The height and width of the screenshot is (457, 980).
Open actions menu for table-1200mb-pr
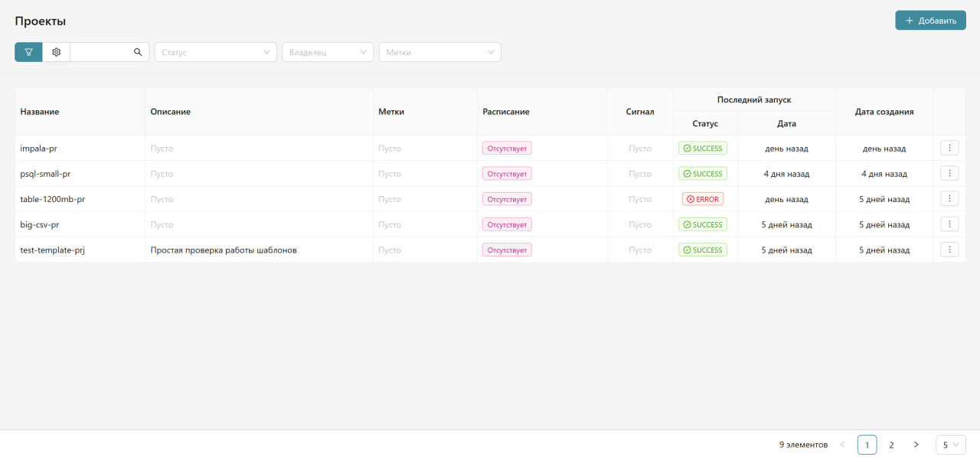tap(949, 198)
